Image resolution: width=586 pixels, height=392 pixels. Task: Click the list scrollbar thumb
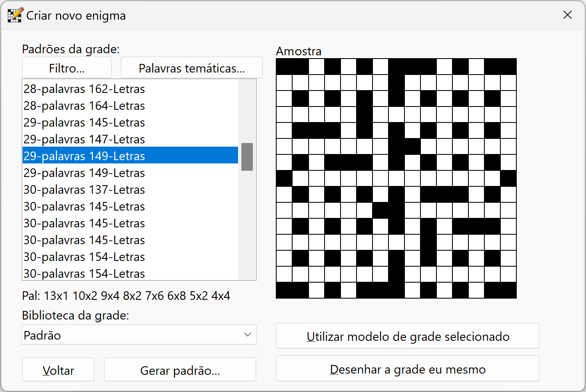coord(247,156)
